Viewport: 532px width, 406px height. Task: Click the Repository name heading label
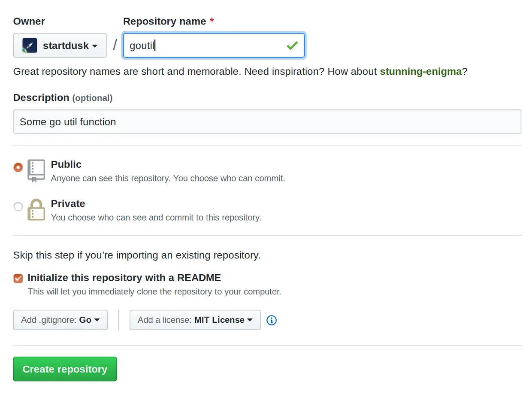(164, 21)
